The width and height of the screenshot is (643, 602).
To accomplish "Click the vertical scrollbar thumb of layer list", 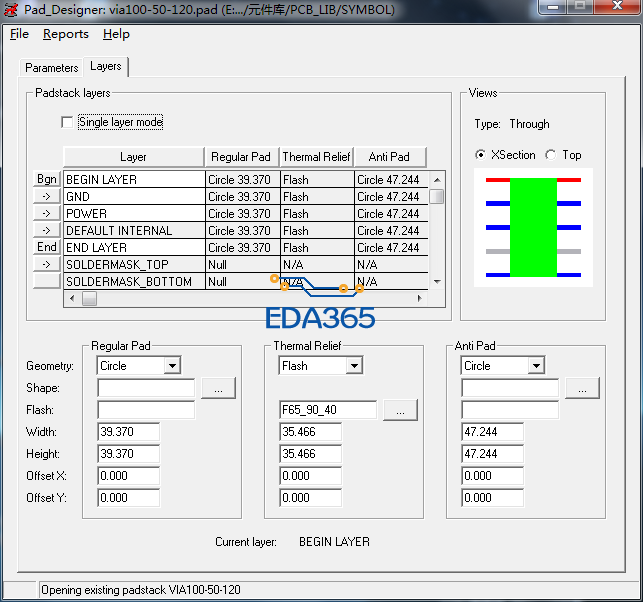I will coord(437,196).
